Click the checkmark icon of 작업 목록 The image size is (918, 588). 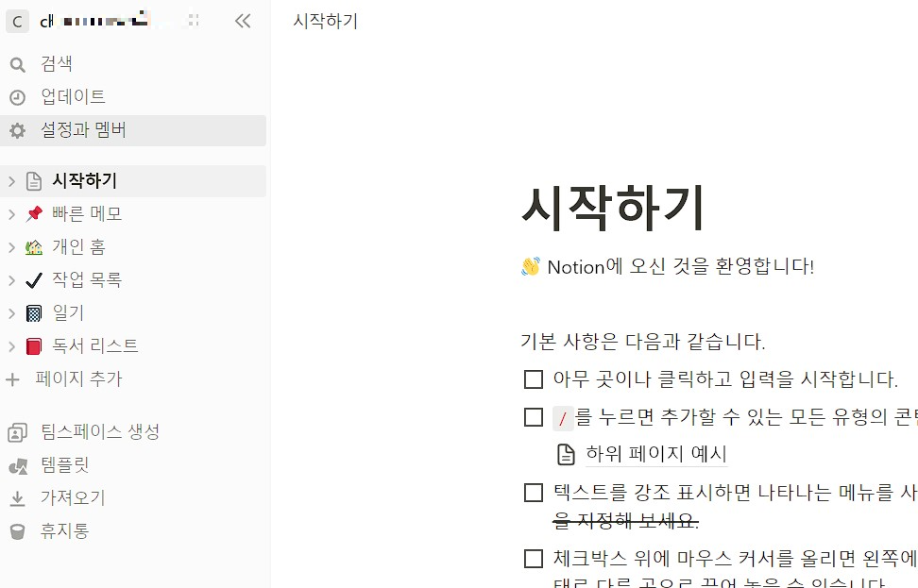34,280
